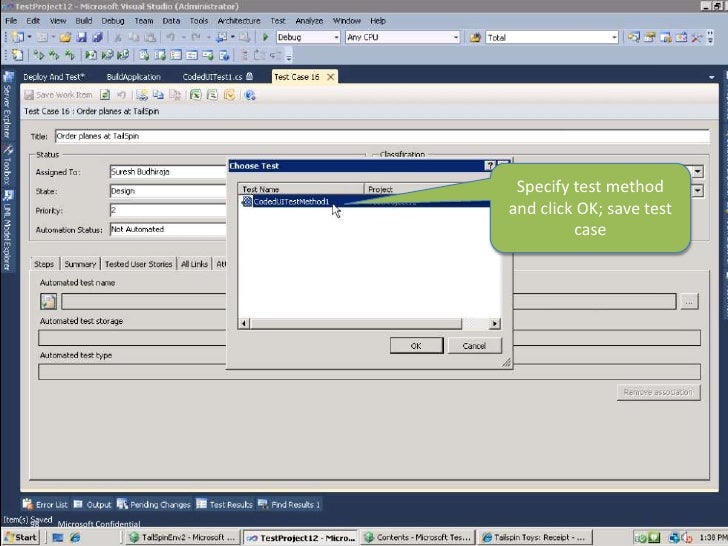Click the Open File folder icon
Screen dimensions: 728x546
point(65,37)
